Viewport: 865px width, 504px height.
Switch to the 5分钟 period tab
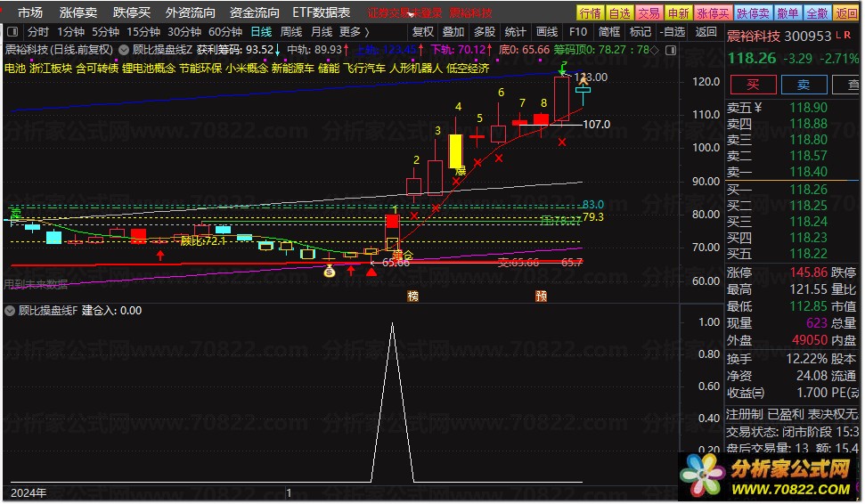click(105, 32)
